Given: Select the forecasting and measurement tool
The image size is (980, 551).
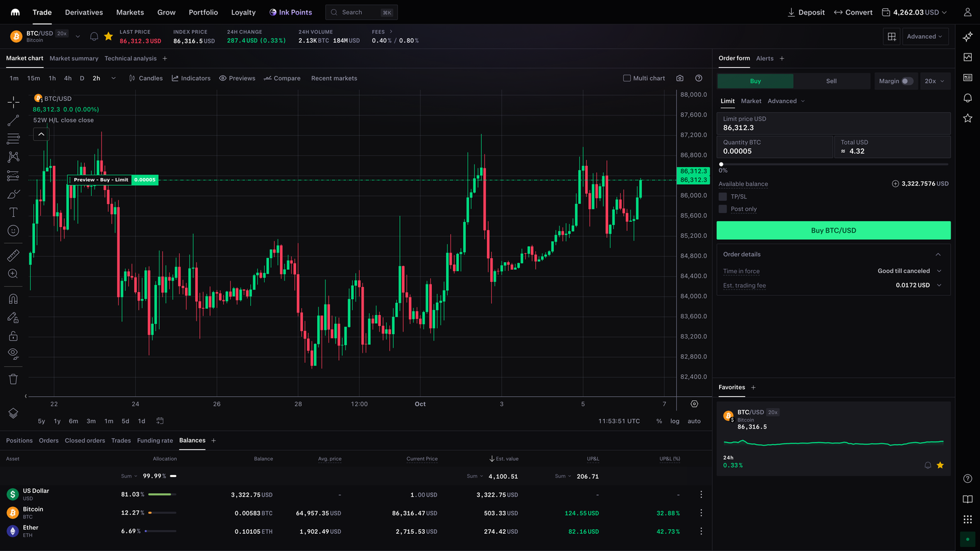Looking at the screenshot, I should pyautogui.click(x=13, y=175).
